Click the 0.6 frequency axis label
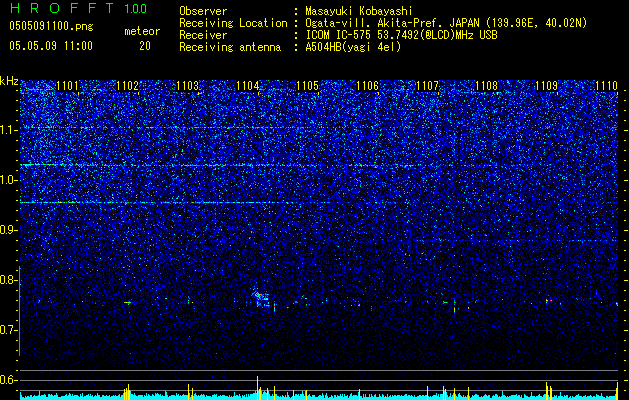The image size is (629, 400). click(x=8, y=380)
